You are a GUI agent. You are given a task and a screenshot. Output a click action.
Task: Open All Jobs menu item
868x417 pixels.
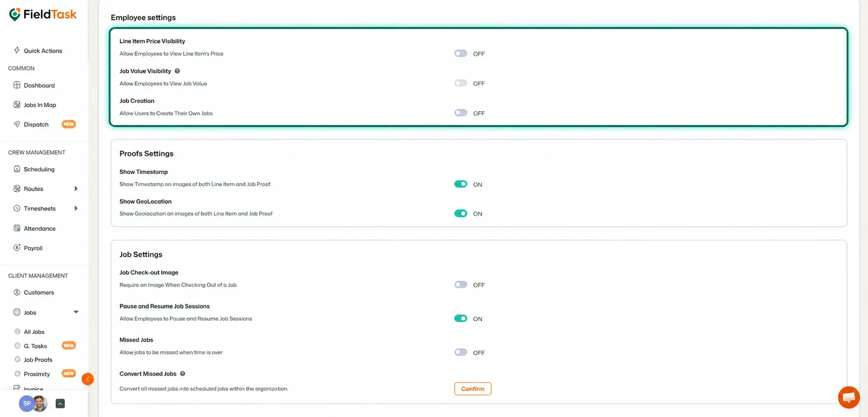[34, 332]
